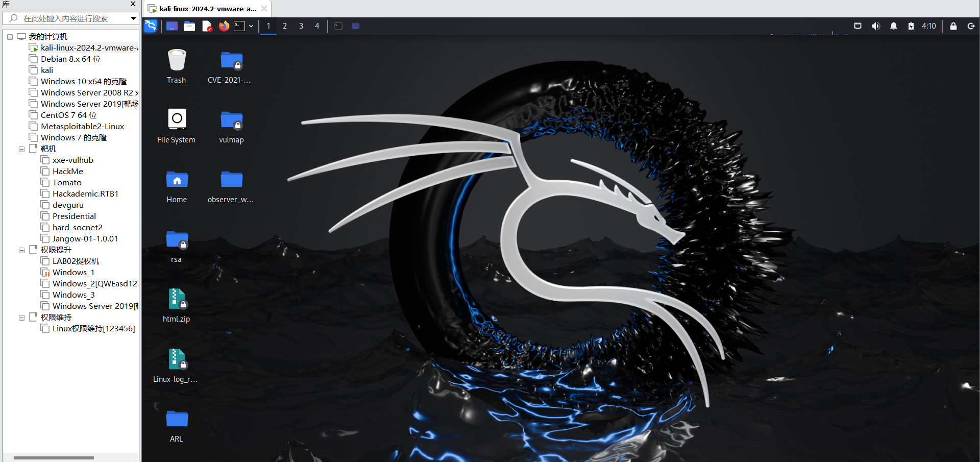
Task: Click the show desktop panel icon
Action: coord(172,26)
